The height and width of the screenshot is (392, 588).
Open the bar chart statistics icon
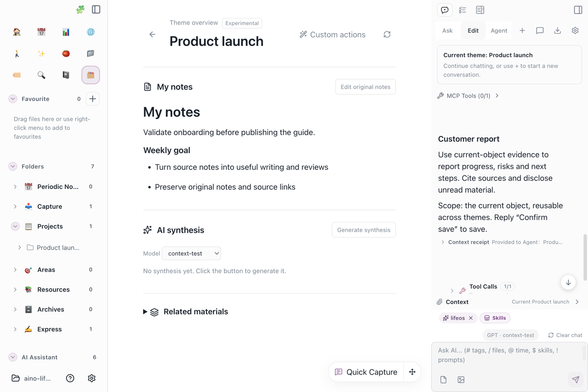pyautogui.click(x=66, y=32)
